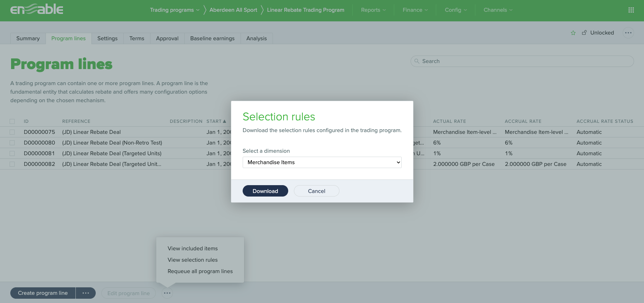Open the Merchandise Items dimension dropdown
This screenshot has width=644, height=303.
[322, 162]
